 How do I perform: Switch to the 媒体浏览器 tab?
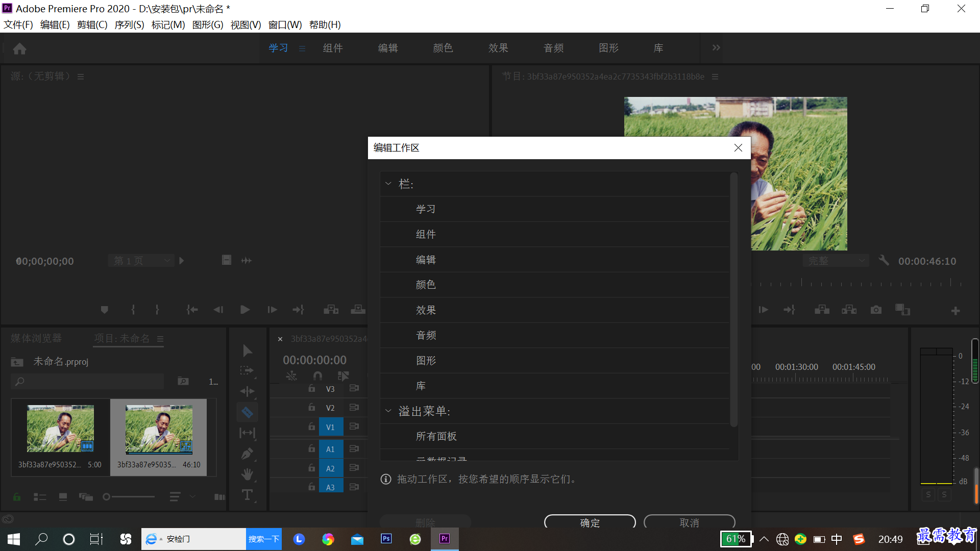tap(36, 338)
